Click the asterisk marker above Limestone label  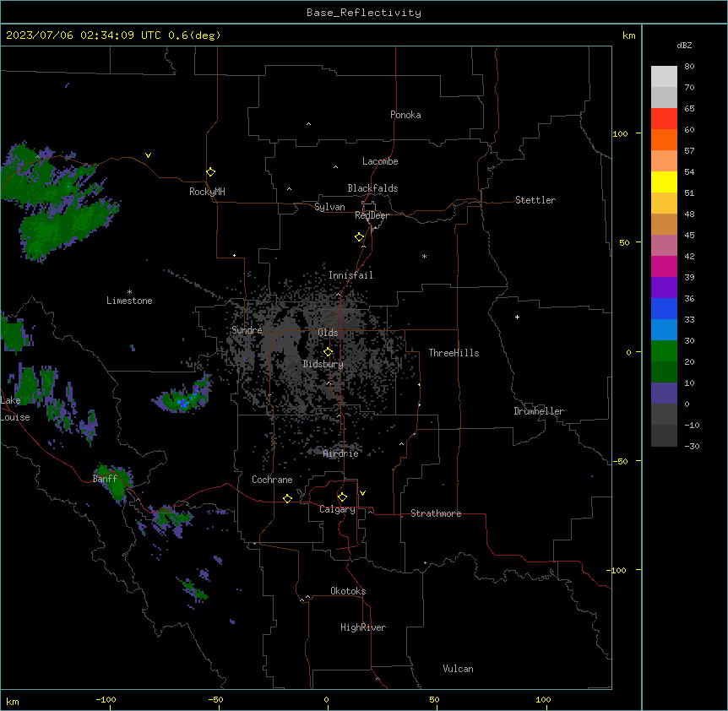pos(129,292)
